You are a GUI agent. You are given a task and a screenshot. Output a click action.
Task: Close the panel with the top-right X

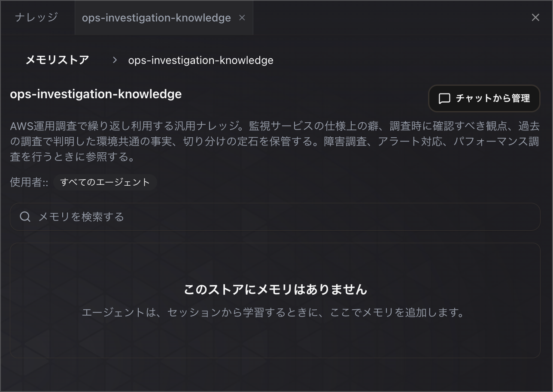tap(535, 18)
